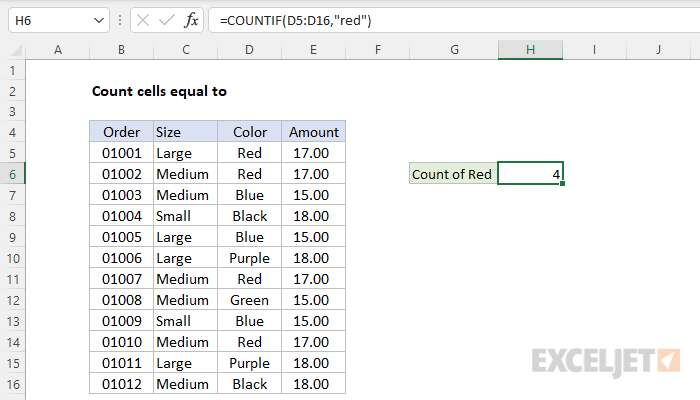Screen dimensions: 700x400
Task: Select the Purple color cell in row 10
Action: (250, 258)
